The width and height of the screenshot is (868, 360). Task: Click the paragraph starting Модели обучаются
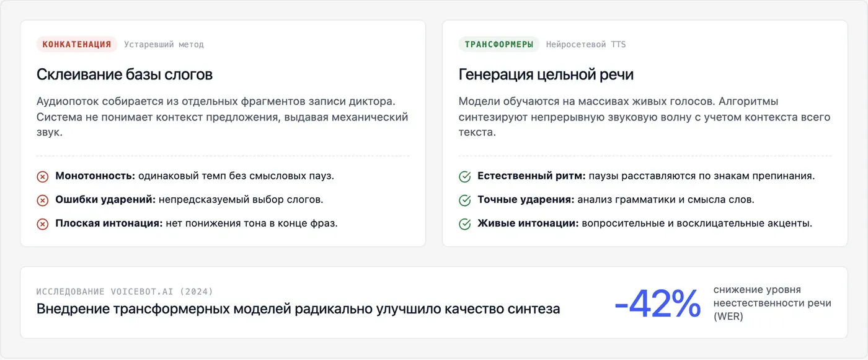click(x=645, y=117)
